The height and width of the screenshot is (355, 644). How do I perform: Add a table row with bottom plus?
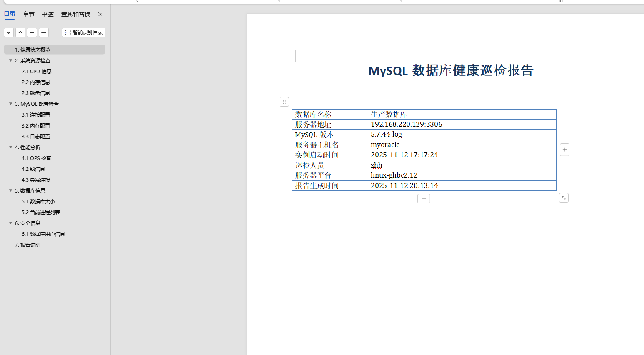coord(424,199)
